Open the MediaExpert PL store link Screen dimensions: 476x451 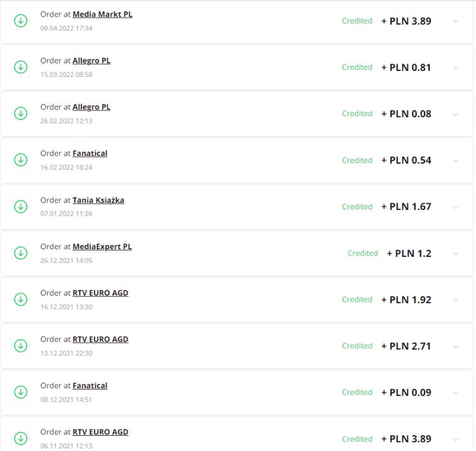pos(102,247)
